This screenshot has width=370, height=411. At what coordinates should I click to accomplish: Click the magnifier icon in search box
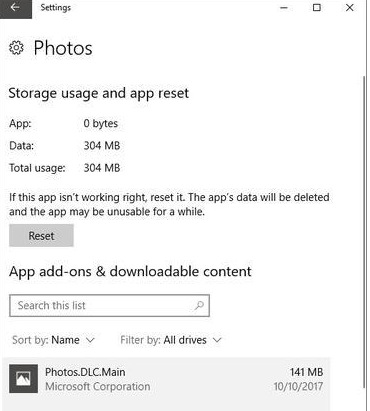[199, 305]
